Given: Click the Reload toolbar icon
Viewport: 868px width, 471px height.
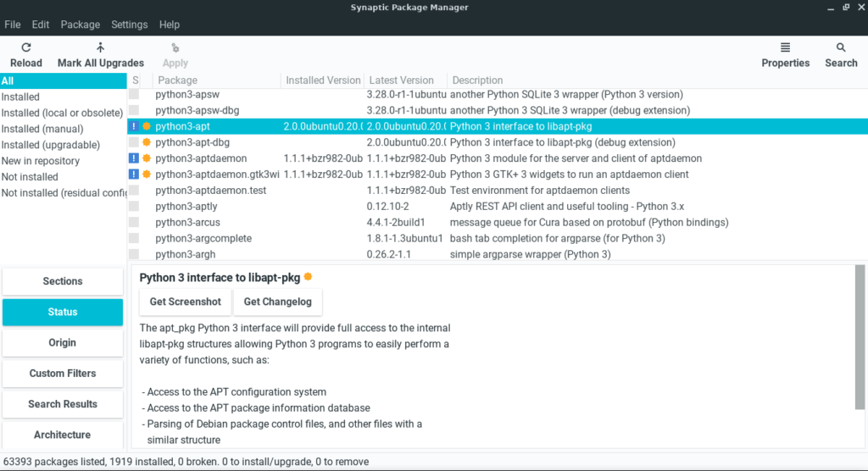Looking at the screenshot, I should (26, 47).
